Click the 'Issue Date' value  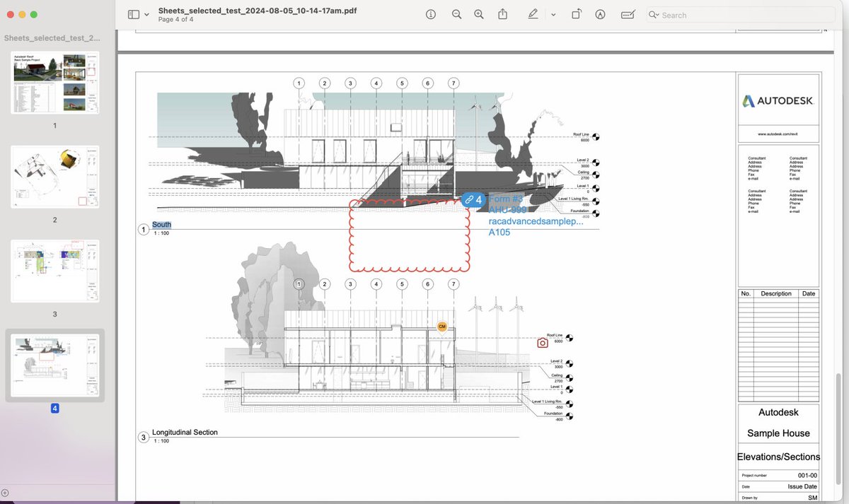802,487
